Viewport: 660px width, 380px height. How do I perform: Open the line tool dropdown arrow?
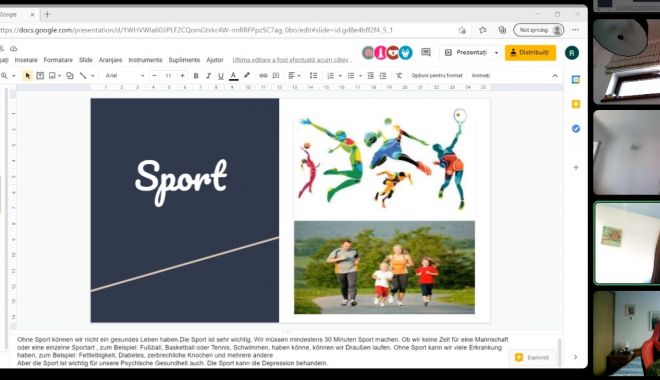pos(93,76)
